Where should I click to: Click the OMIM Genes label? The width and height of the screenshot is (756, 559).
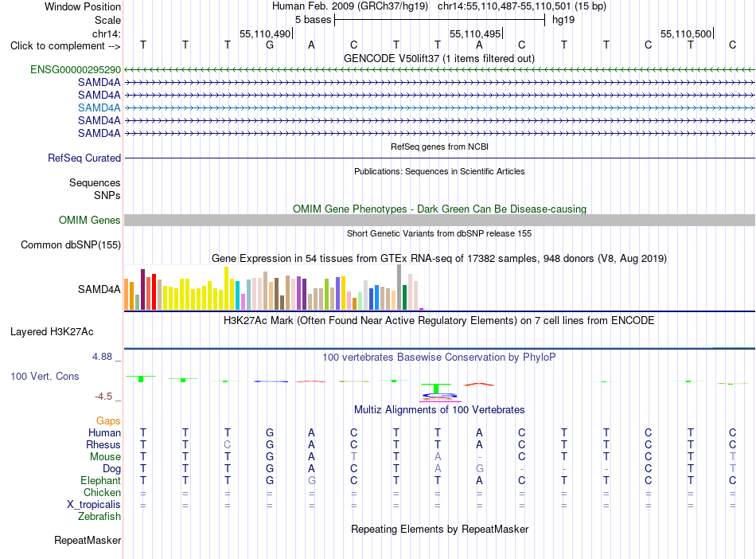click(90, 221)
